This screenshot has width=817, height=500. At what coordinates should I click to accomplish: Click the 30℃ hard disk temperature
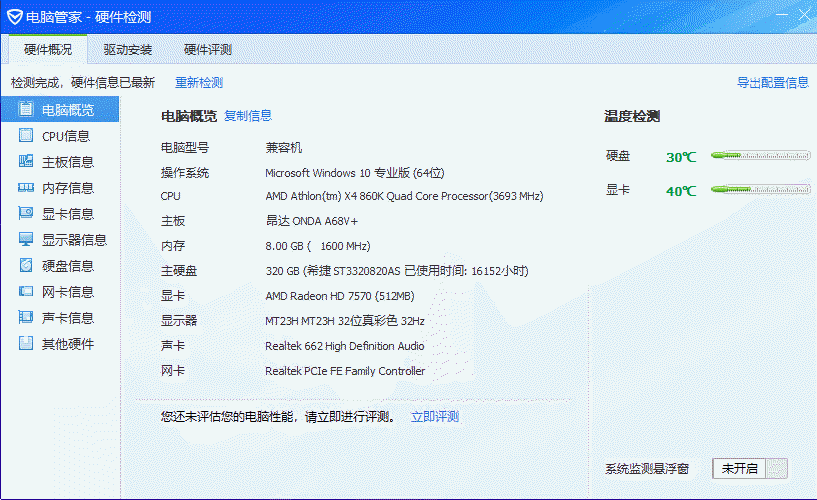pyautogui.click(x=681, y=157)
